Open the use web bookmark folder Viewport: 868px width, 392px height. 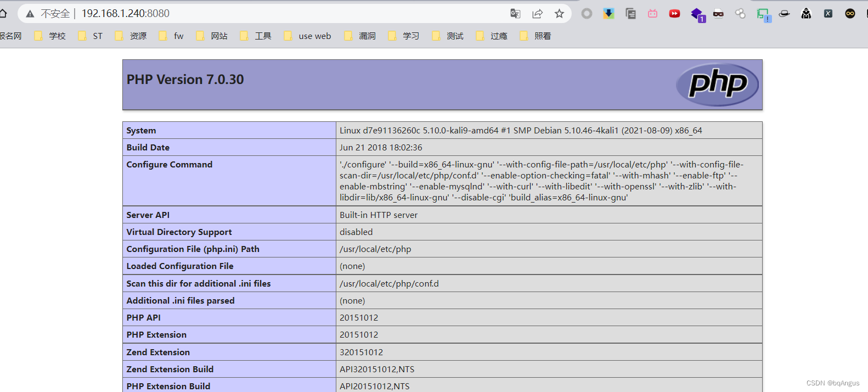point(308,36)
